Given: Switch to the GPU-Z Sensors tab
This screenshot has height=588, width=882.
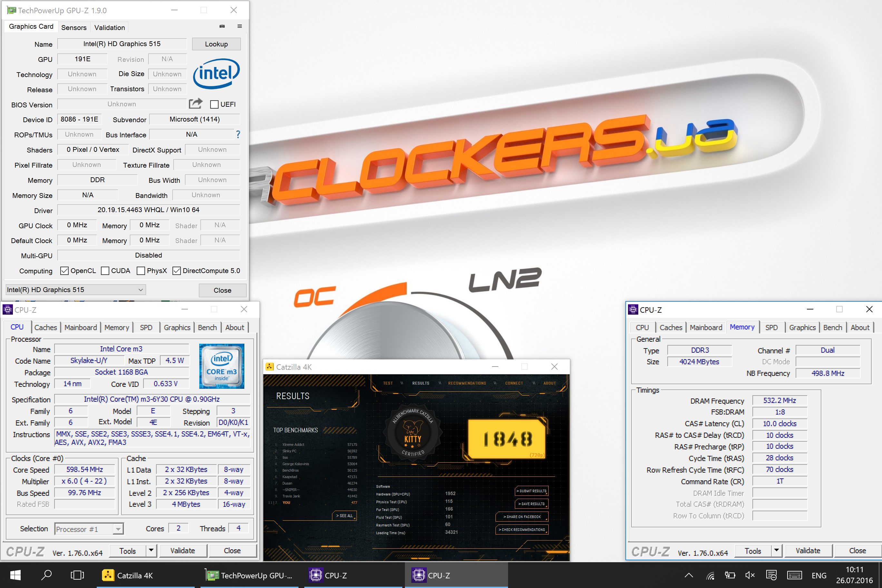Looking at the screenshot, I should 73,27.
